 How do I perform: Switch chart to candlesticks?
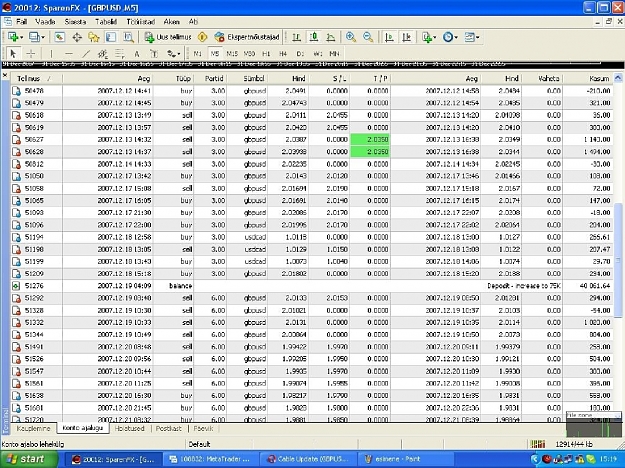pos(314,37)
